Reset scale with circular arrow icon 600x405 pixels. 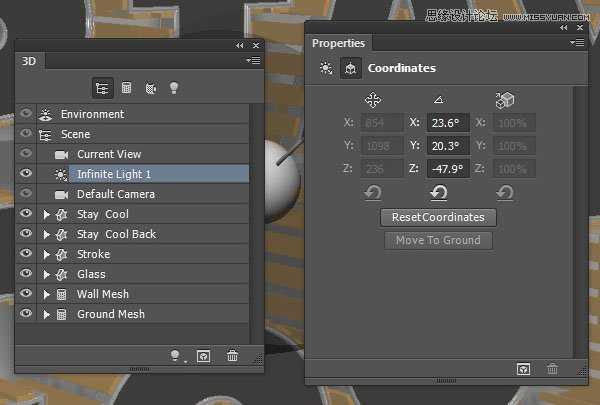(505, 193)
